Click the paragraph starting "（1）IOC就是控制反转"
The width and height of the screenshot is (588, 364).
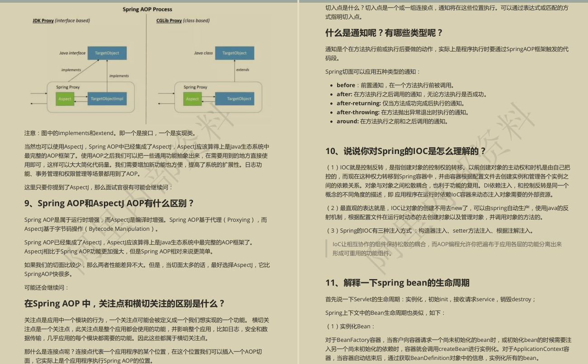pyautogui.click(x=448, y=181)
